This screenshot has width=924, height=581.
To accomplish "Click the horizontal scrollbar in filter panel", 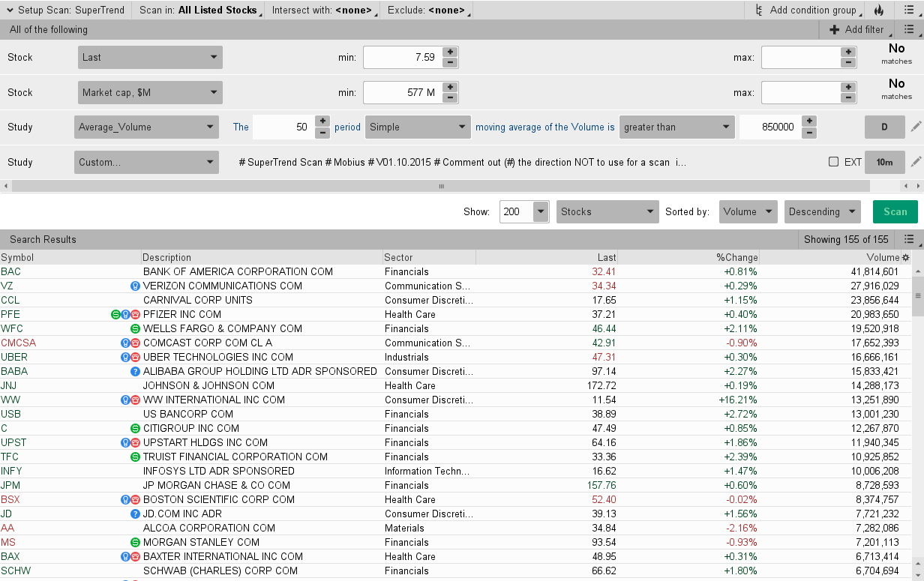I will [441, 186].
